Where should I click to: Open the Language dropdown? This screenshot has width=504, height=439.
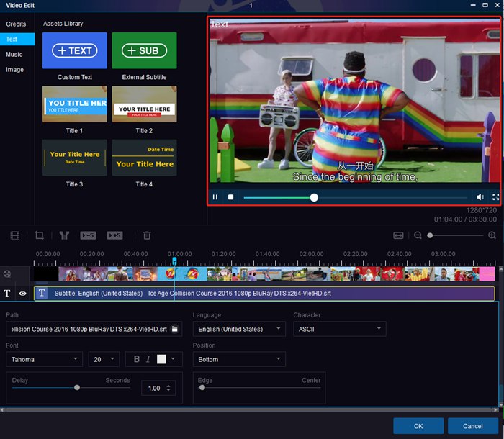239,329
